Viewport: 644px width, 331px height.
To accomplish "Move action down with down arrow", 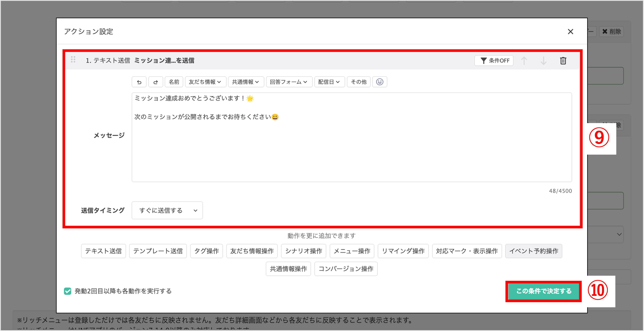I will (x=543, y=61).
